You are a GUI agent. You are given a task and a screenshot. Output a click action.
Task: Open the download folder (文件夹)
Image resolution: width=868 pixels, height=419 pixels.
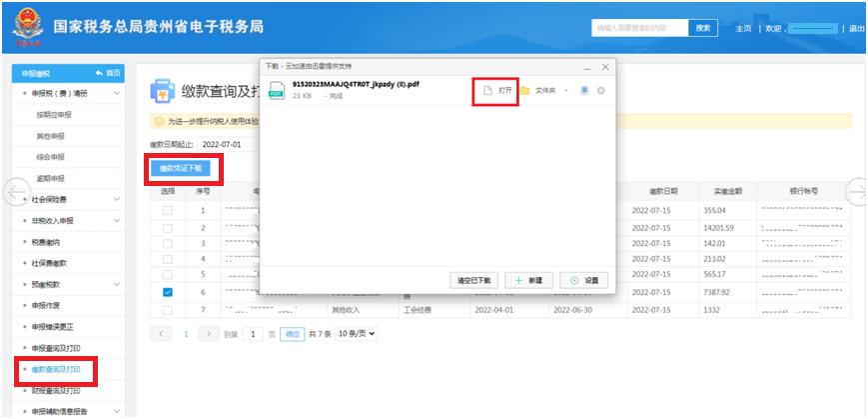click(x=537, y=91)
